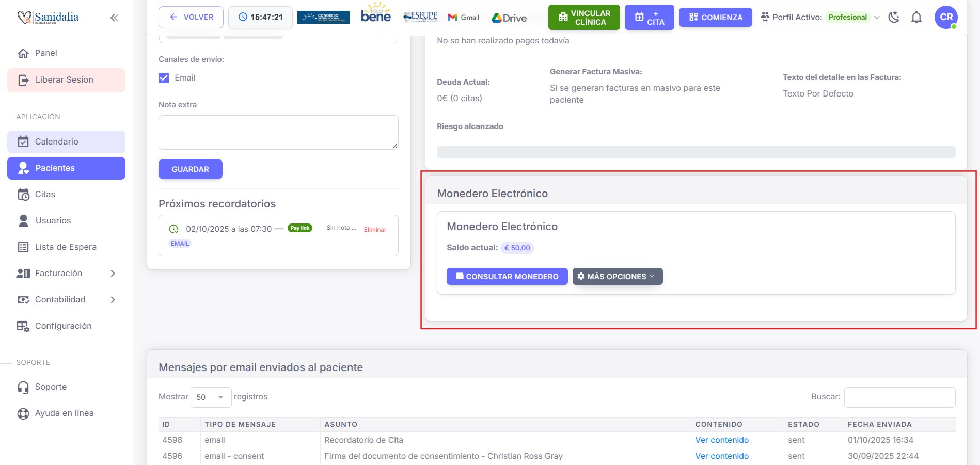This screenshot has width=980, height=465.
Task: Open the Más Opciones dropdown
Action: (x=617, y=277)
